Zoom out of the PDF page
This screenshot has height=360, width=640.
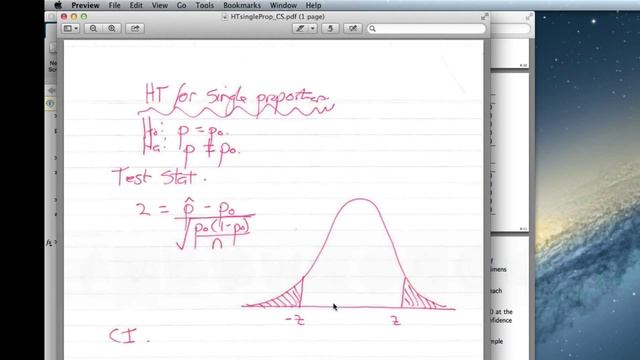click(93, 28)
